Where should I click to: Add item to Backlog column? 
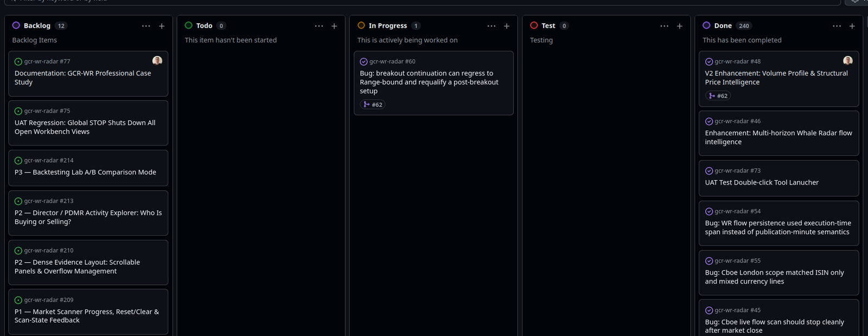pos(162,26)
